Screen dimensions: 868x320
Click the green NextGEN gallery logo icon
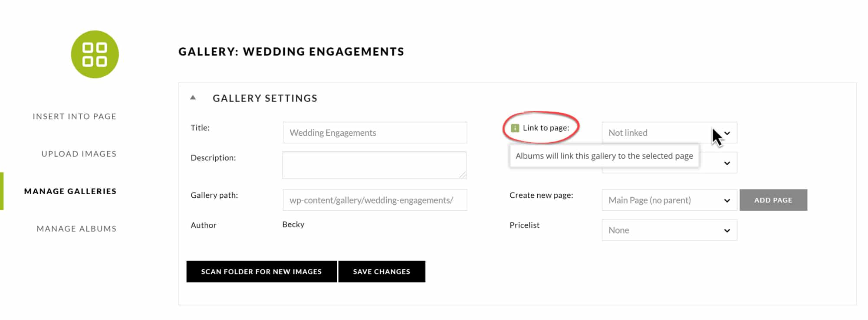(95, 54)
